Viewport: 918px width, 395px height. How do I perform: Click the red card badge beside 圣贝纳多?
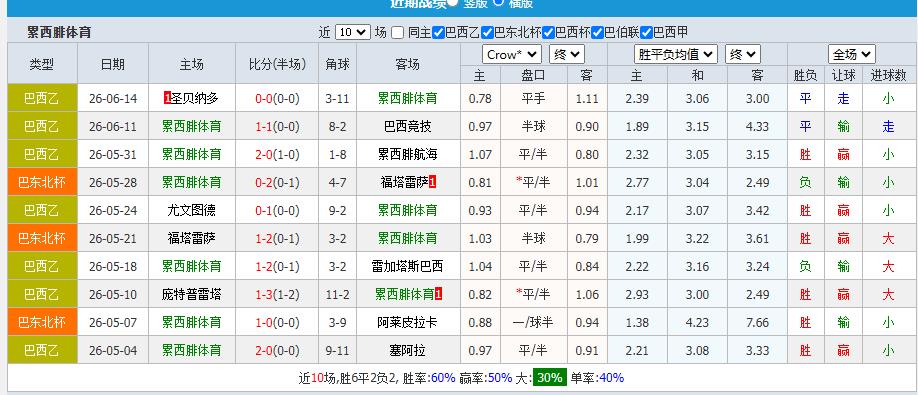tap(167, 98)
